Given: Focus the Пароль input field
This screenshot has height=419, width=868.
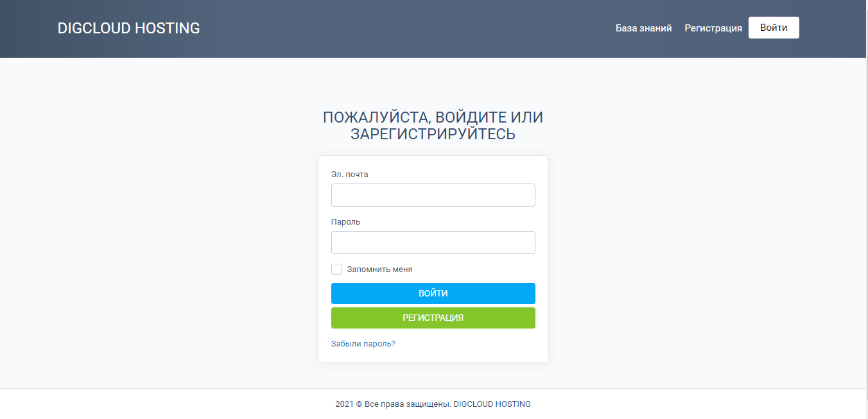Looking at the screenshot, I should point(433,243).
